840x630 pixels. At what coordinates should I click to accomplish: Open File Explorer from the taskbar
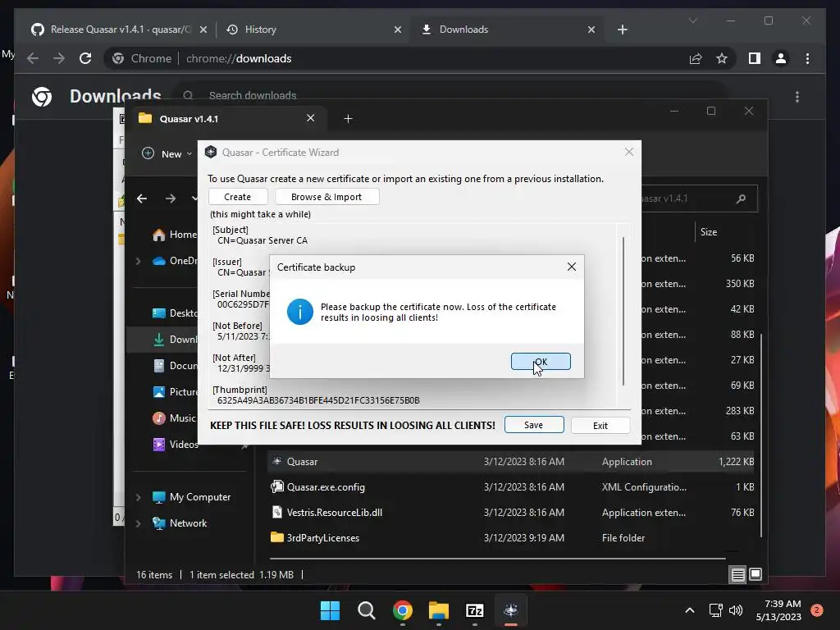point(439,610)
